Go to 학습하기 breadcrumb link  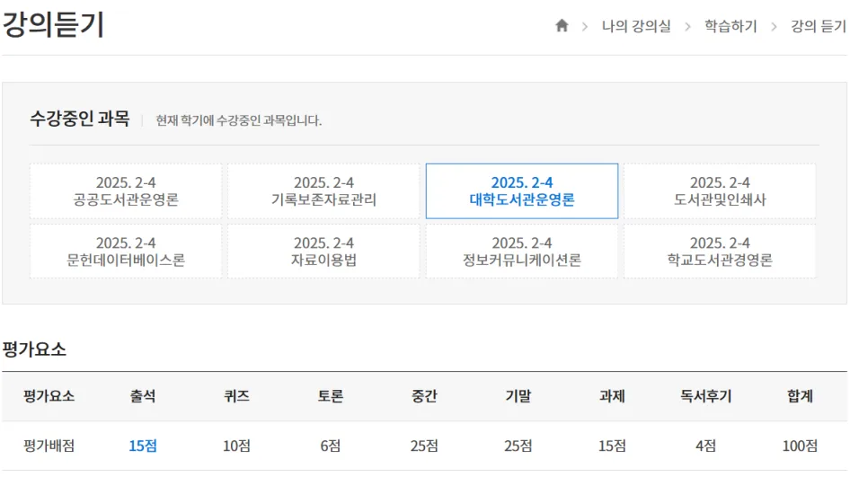(731, 26)
